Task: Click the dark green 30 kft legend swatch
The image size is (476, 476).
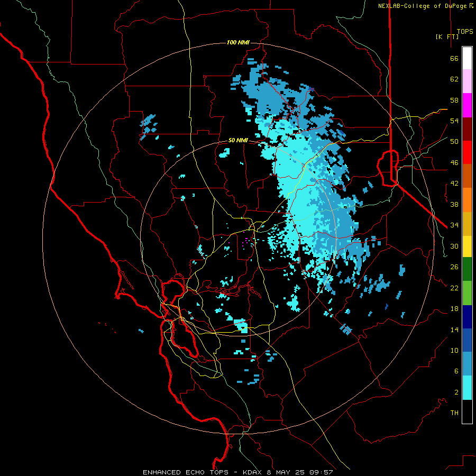Action: click(467, 269)
